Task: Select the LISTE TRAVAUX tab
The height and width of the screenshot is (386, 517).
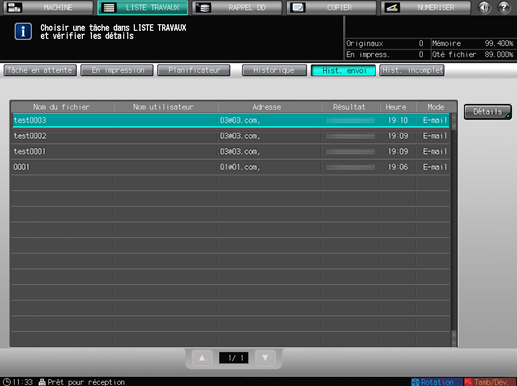Action: click(143, 7)
